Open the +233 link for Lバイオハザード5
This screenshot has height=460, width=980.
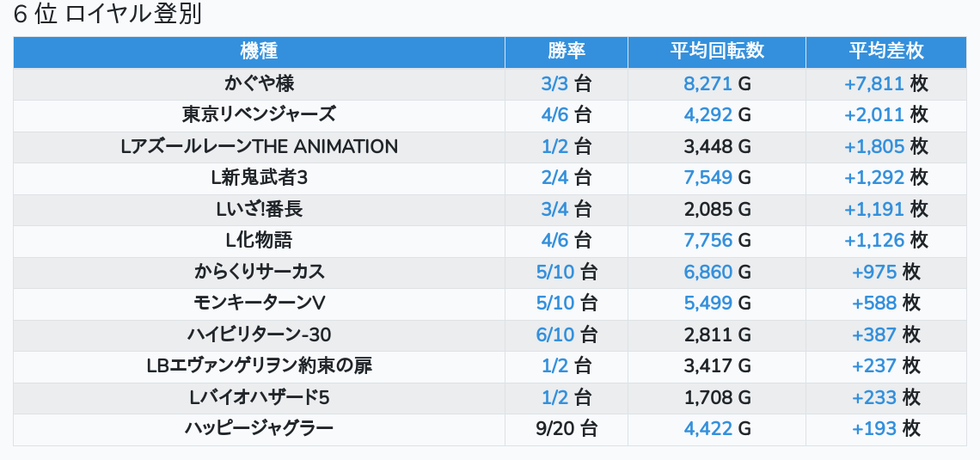click(x=874, y=397)
